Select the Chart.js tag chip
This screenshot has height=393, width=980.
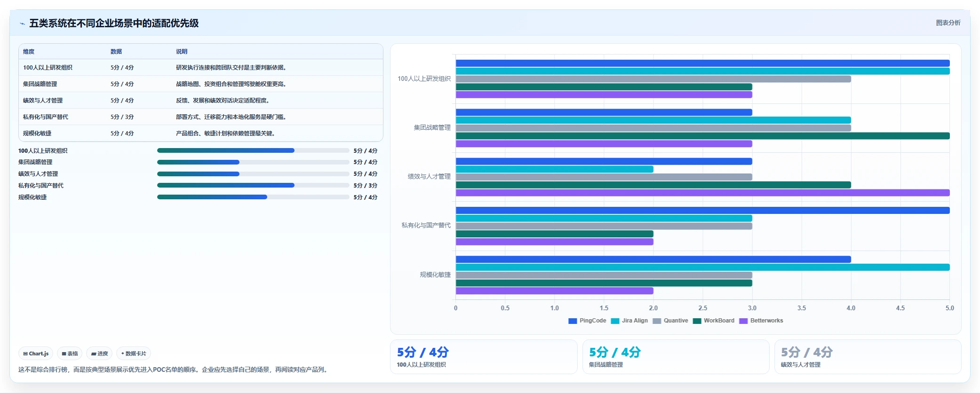click(x=36, y=354)
